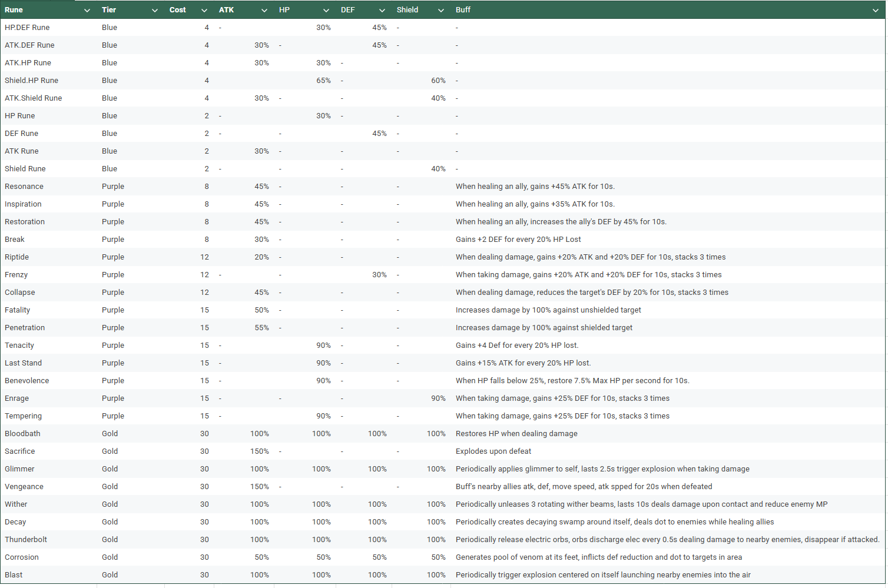Select the 'Collapse' rune cell

(48, 293)
